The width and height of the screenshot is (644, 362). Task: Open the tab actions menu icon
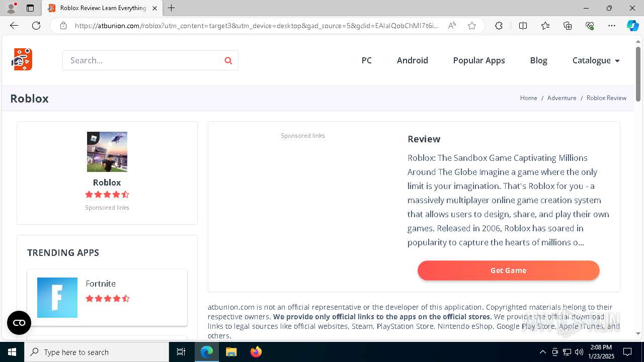tap(30, 8)
